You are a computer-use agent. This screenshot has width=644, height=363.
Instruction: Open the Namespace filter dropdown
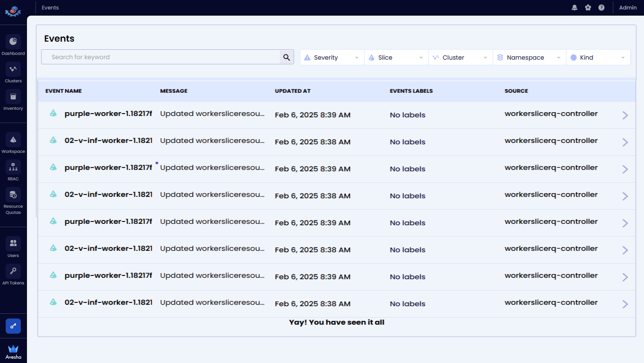pyautogui.click(x=529, y=57)
